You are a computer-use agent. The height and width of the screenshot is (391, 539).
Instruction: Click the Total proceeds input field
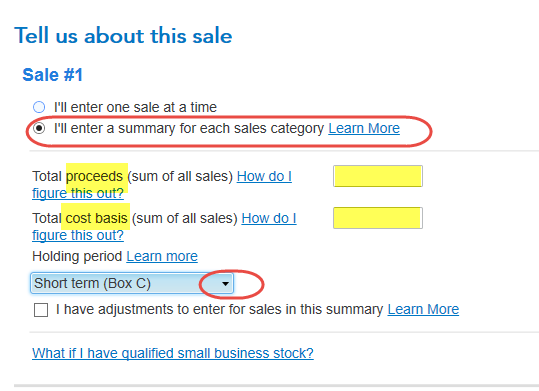pos(378,176)
